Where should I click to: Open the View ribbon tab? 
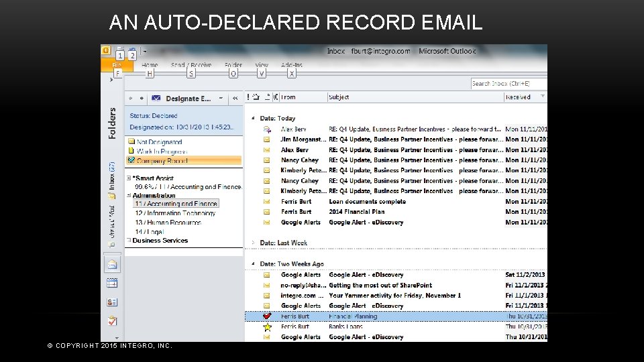262,65
